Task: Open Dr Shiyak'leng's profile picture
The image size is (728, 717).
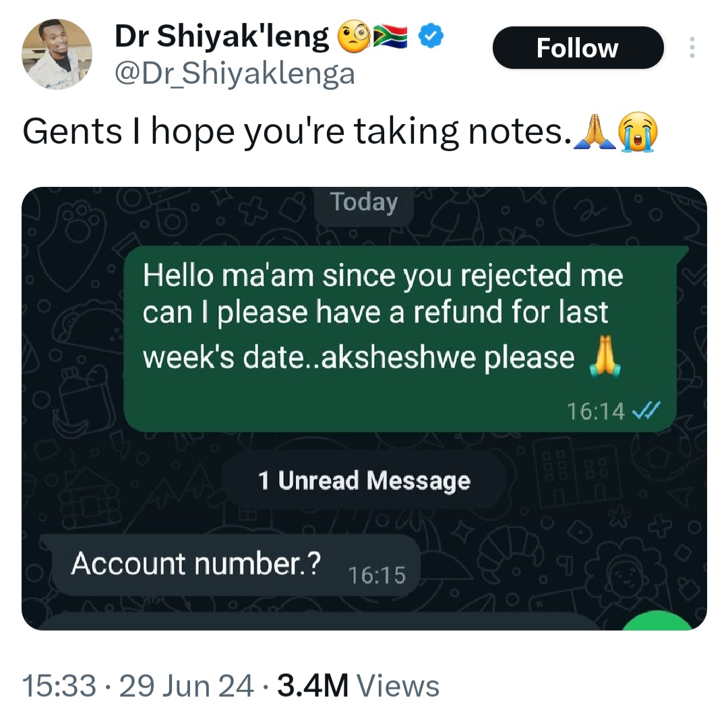Action: 57,54
